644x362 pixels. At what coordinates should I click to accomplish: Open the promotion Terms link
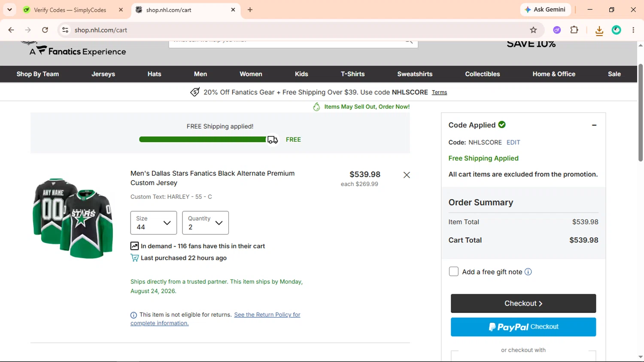(439, 92)
